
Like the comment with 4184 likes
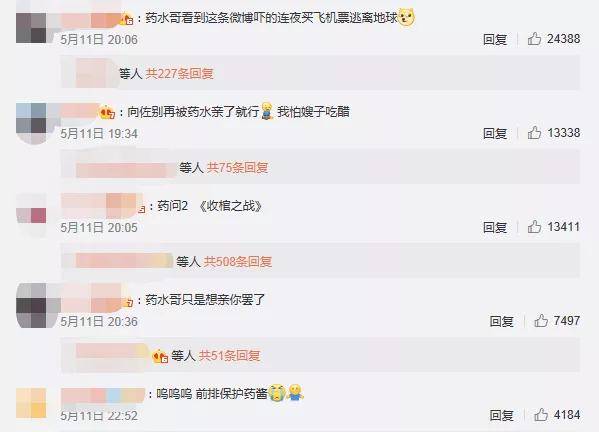pos(541,415)
